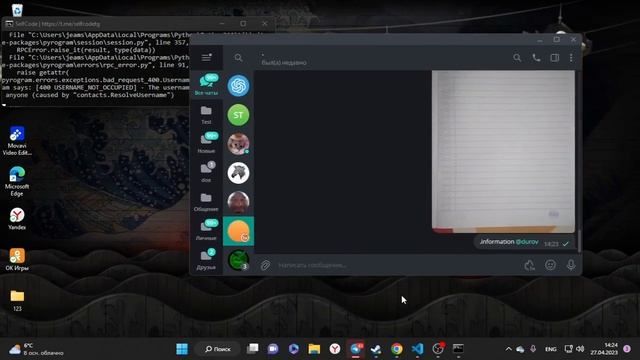Click the chat list search icon
The image size is (640, 360).
[238, 58]
